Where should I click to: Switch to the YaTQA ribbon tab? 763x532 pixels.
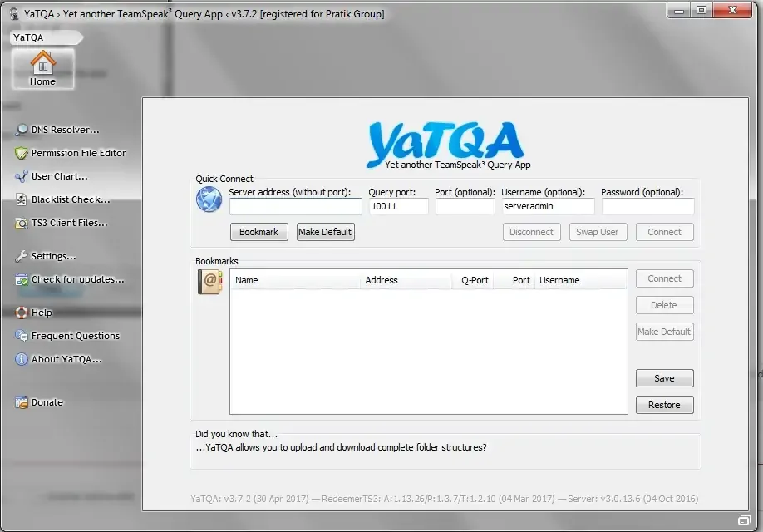pyautogui.click(x=29, y=37)
